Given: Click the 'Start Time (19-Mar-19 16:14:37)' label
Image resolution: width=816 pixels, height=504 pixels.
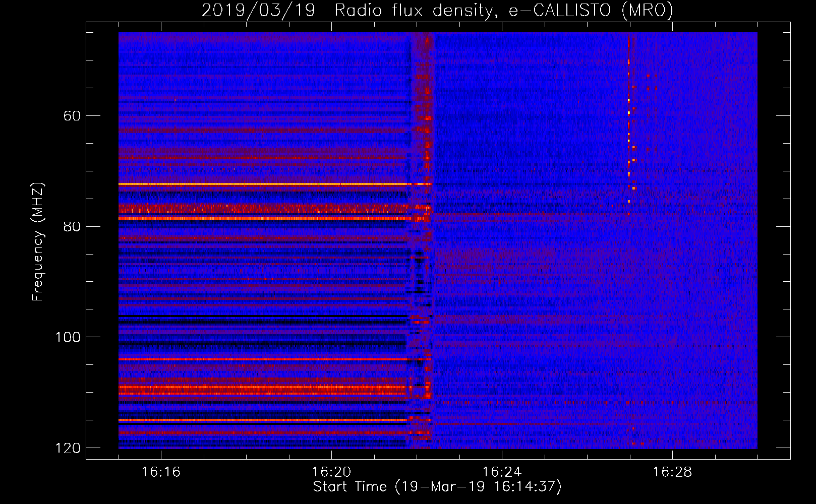Looking at the screenshot, I should tap(437, 487).
